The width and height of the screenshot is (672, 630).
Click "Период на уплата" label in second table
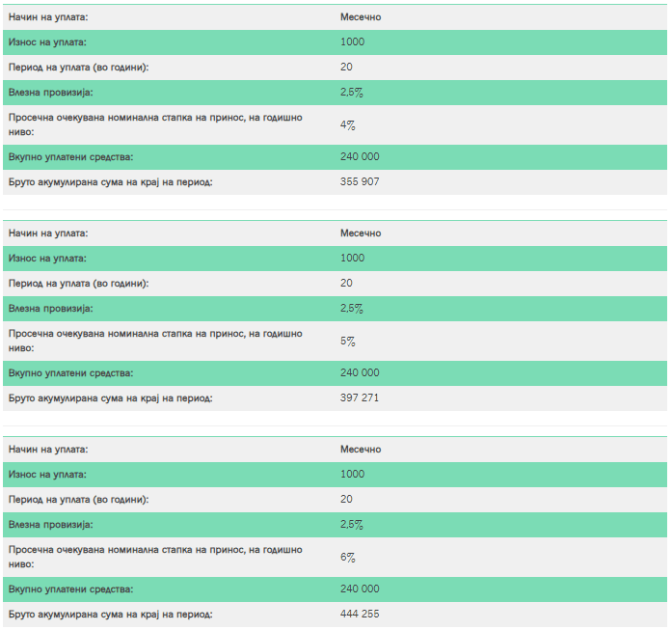(x=79, y=284)
